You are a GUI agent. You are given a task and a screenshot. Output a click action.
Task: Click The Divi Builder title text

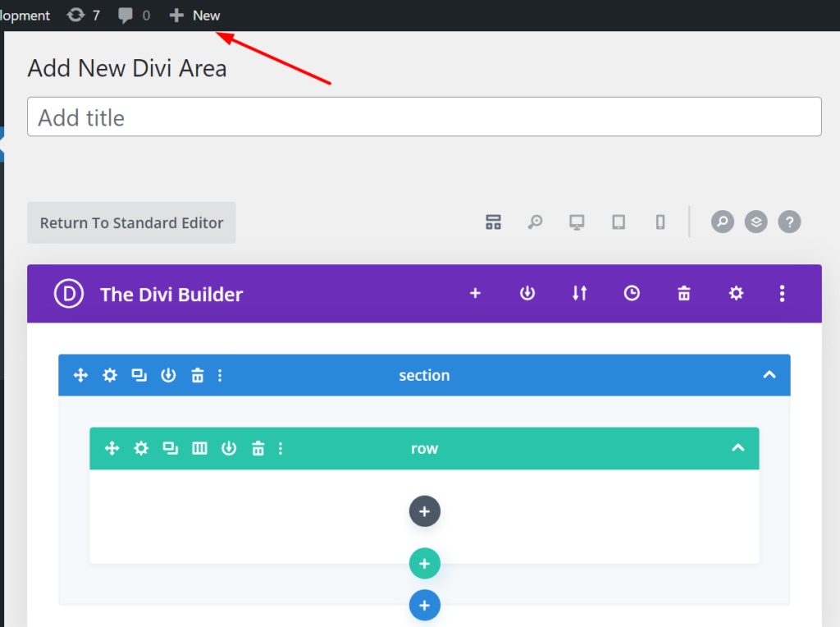[171, 294]
